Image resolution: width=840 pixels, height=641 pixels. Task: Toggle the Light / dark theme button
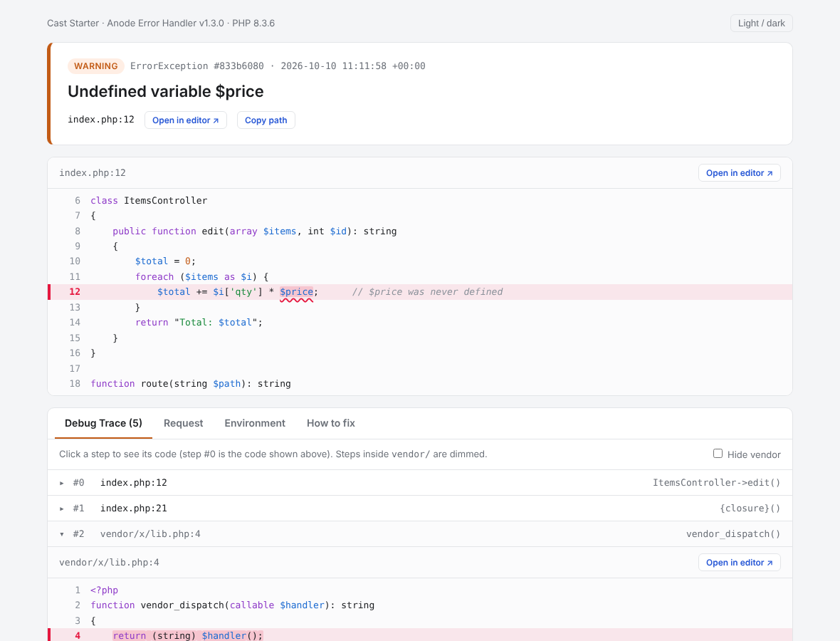[761, 23]
